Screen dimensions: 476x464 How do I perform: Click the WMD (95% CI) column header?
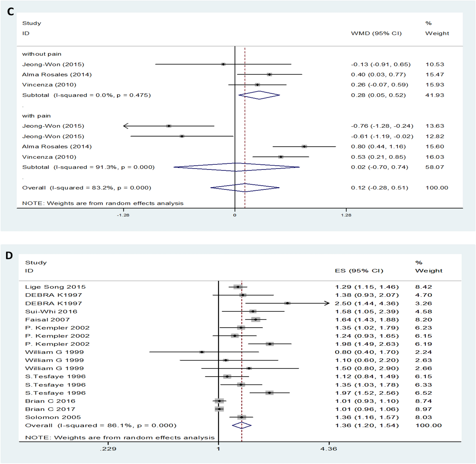point(376,33)
